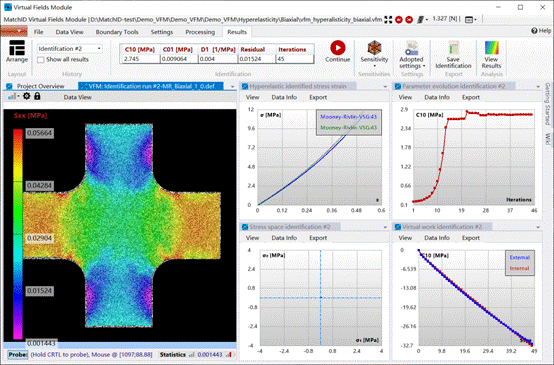The image size is (554, 365).
Task: Click the Help question mark icon
Action: (x=534, y=31)
